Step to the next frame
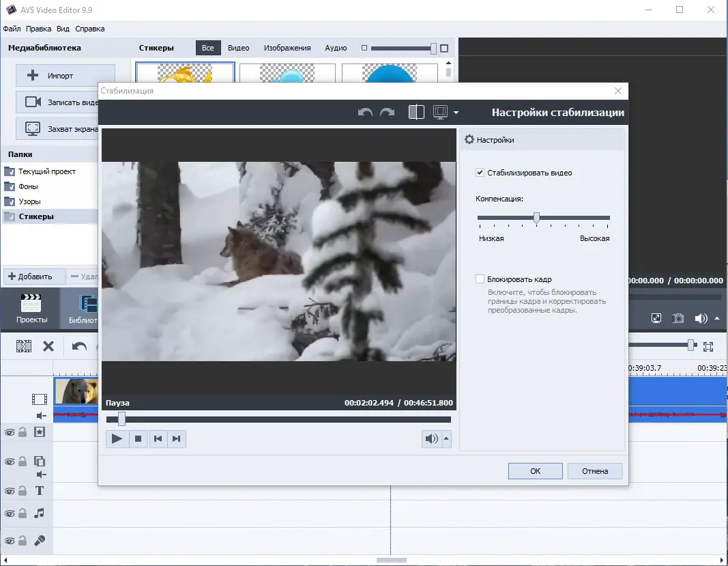Viewport: 728px width, 566px height. point(176,439)
